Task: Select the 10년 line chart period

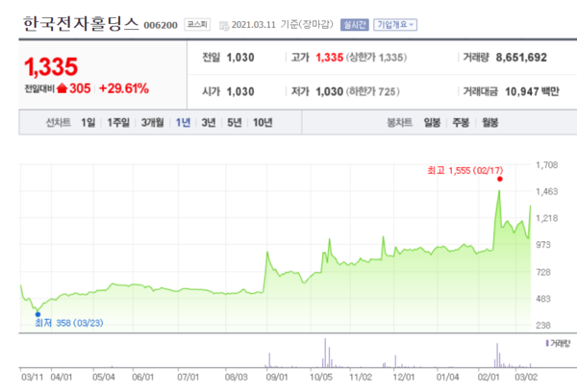Action: click(263, 122)
